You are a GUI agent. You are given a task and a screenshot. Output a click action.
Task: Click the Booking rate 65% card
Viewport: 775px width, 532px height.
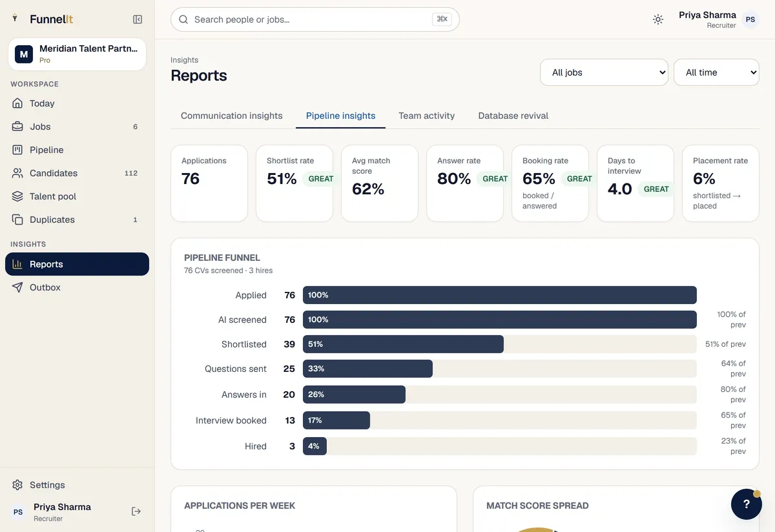click(x=550, y=183)
